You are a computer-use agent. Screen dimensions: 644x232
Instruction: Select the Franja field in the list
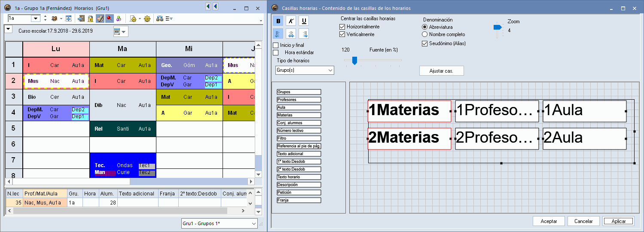point(299,200)
